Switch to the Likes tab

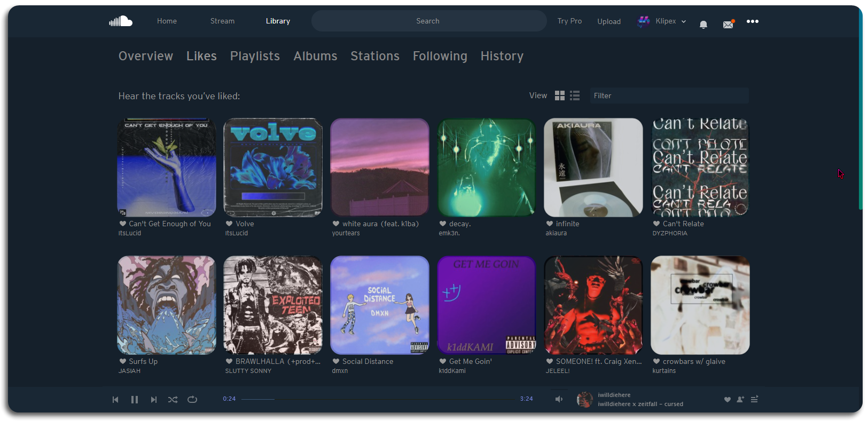[x=201, y=56]
